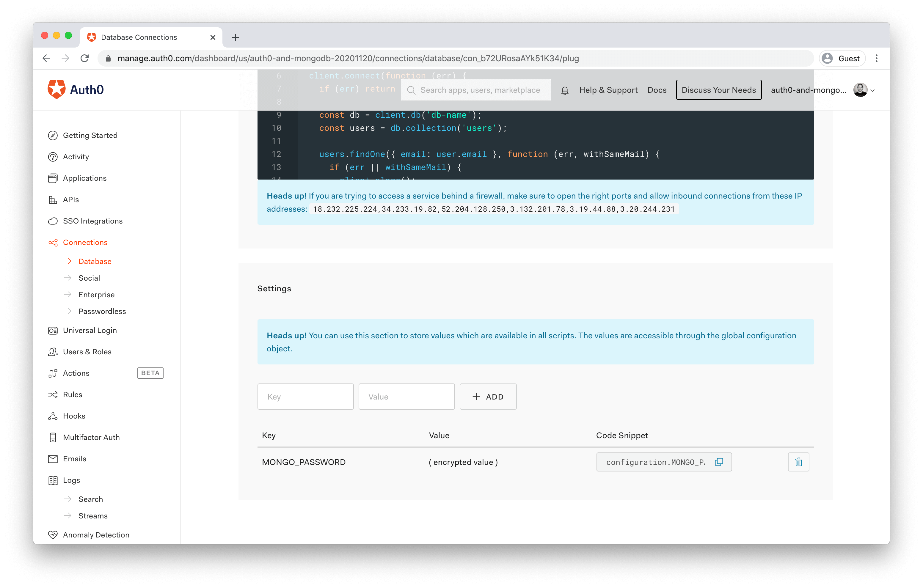
Task: Select Social under Connections
Action: (x=89, y=278)
